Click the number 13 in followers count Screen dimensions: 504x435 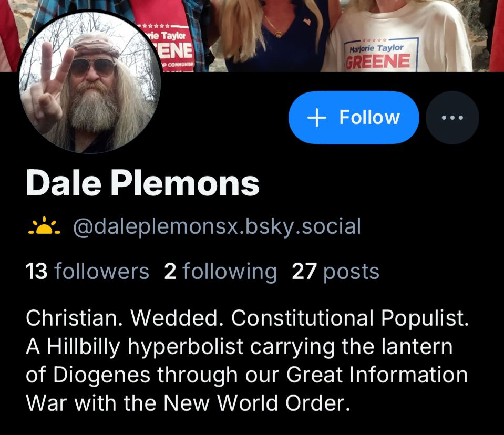tap(37, 272)
